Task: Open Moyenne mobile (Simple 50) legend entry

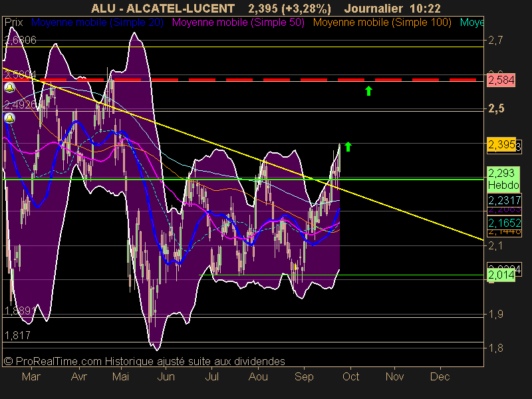Action: click(238, 23)
